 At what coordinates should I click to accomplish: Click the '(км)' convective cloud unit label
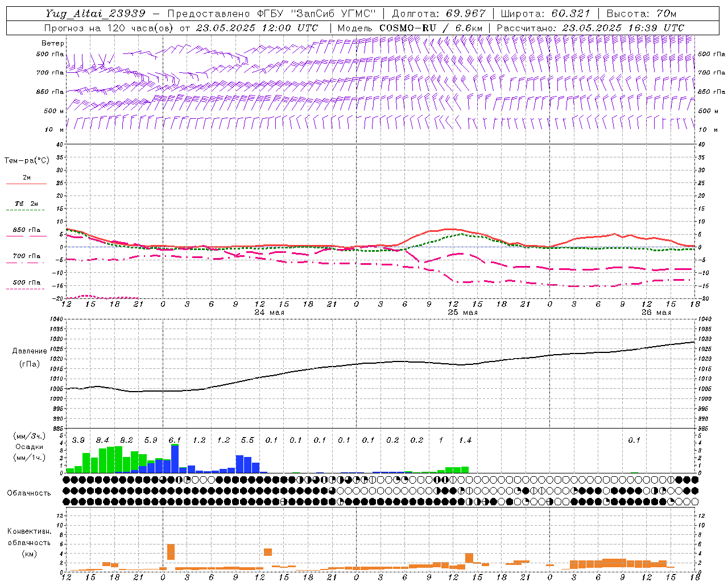pyautogui.click(x=29, y=554)
